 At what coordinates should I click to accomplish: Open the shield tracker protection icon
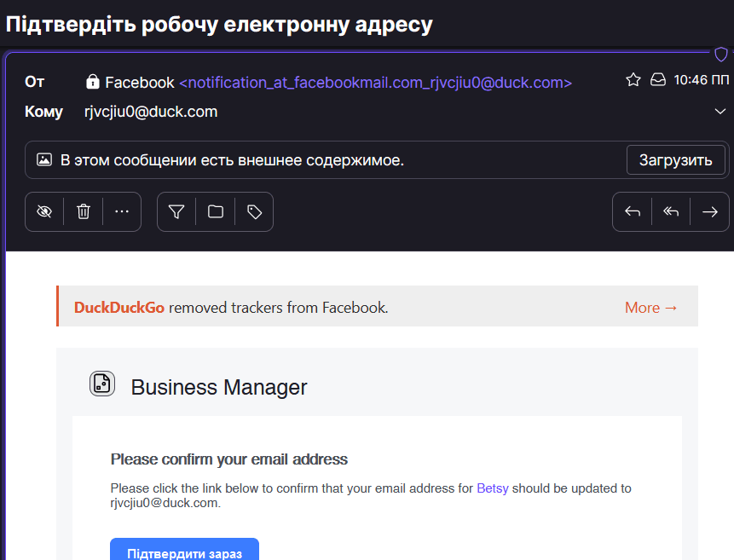[x=721, y=55]
